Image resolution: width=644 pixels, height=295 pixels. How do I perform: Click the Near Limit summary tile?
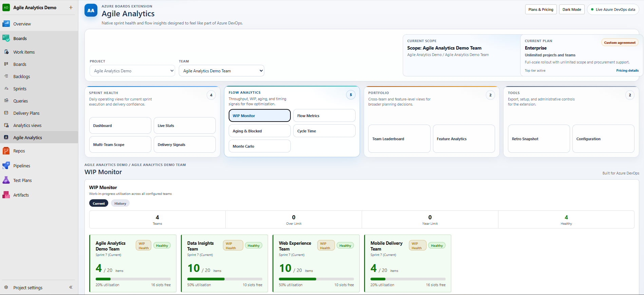tap(430, 220)
